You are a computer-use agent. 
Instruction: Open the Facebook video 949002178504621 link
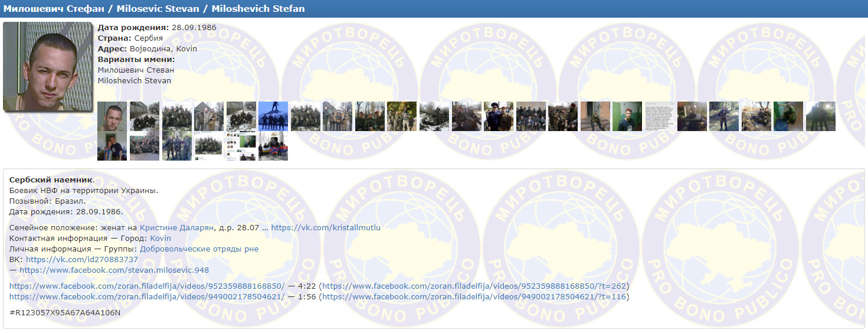[147, 296]
